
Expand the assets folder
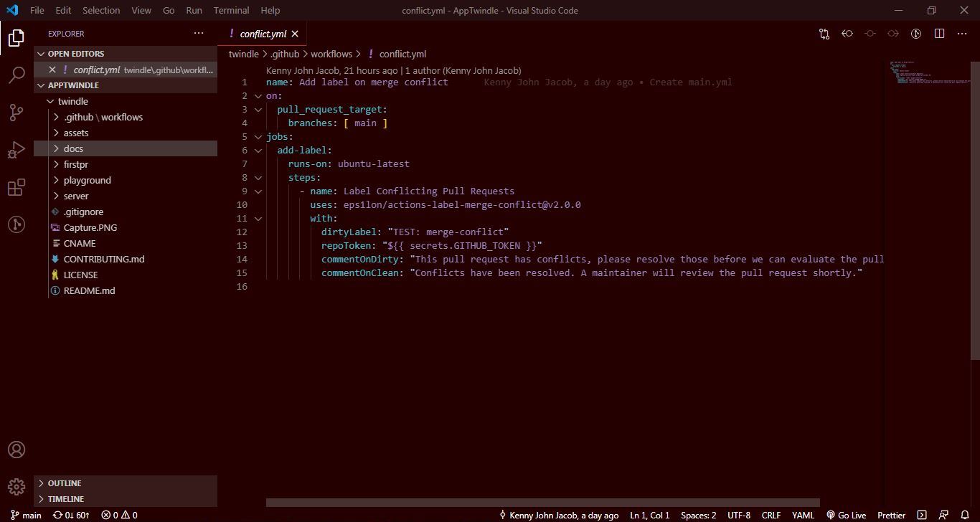tap(126, 133)
